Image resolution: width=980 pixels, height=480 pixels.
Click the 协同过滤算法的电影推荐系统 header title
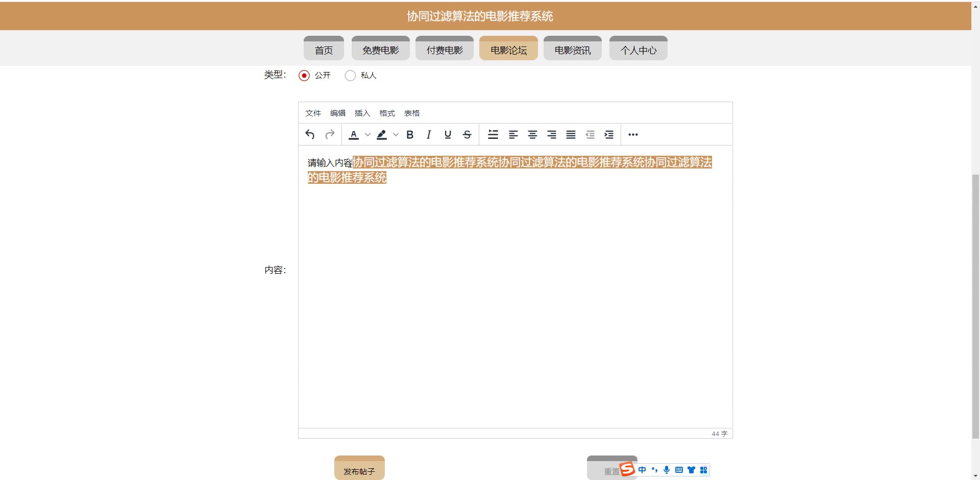click(x=480, y=16)
